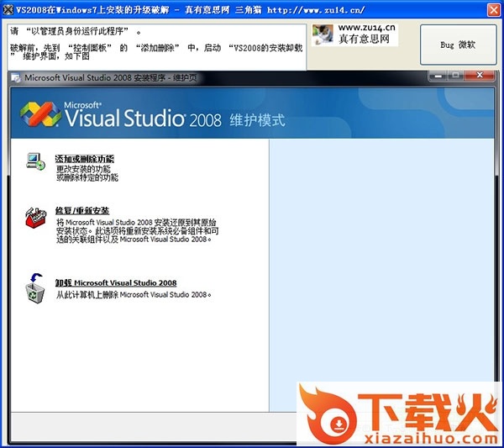
Task: Close the Visual Studio 2008 setup window
Action: (x=480, y=76)
